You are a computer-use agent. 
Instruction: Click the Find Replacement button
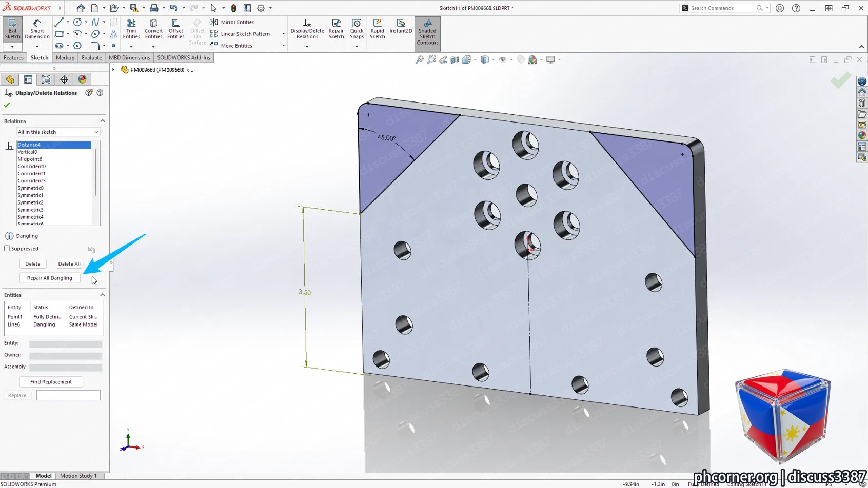click(x=51, y=382)
